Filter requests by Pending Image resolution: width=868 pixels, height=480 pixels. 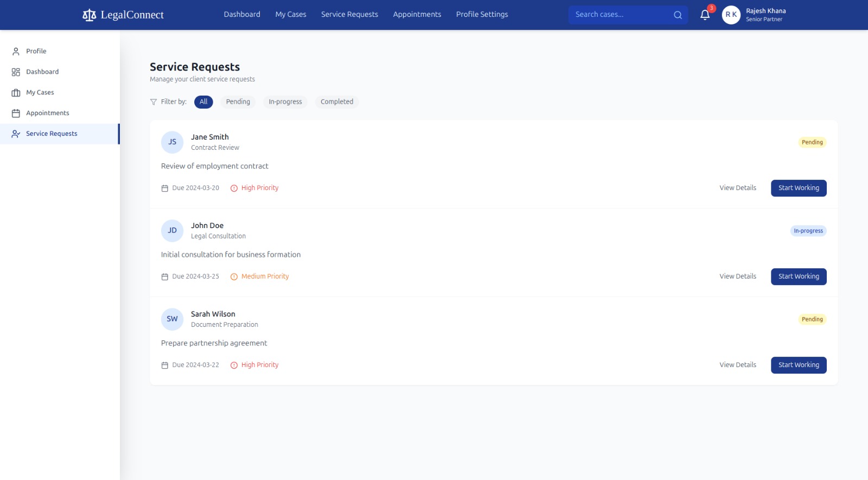tap(238, 102)
